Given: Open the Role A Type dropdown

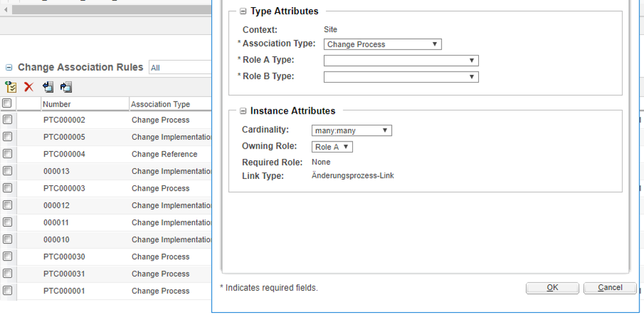Looking at the screenshot, I should click(401, 61).
